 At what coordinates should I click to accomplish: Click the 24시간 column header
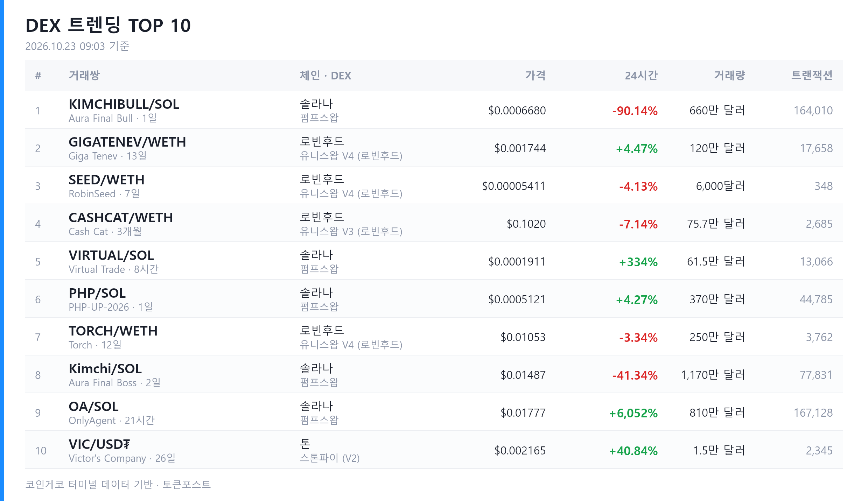641,75
